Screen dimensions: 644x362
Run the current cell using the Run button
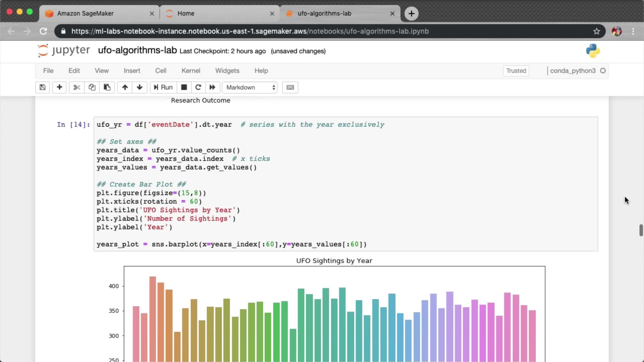(163, 87)
